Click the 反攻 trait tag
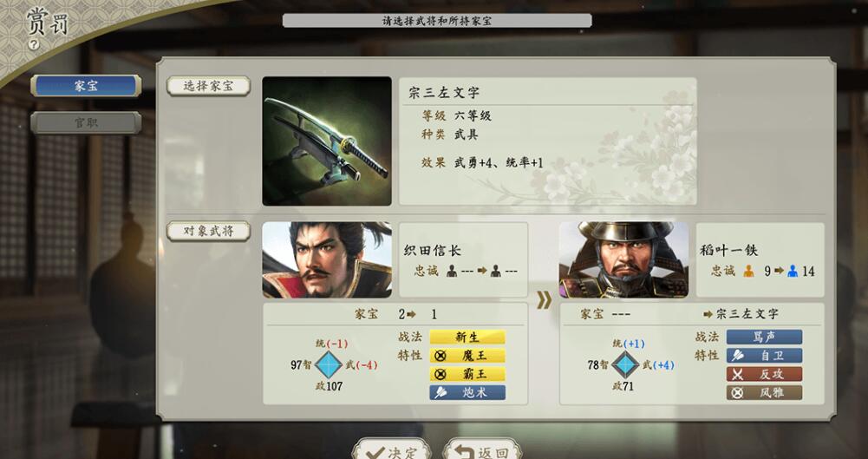868x459 pixels. tap(764, 374)
